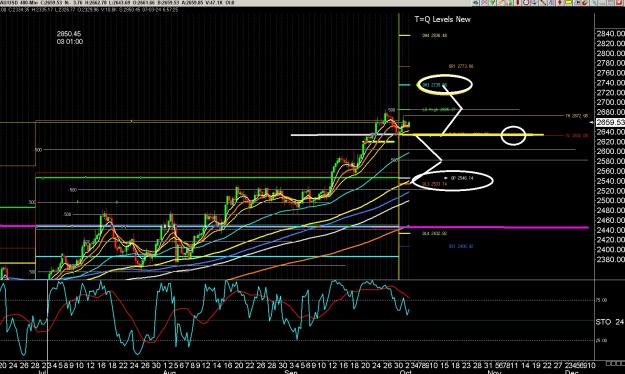Click the Oct month label on time axis
This screenshot has width=625, height=374.
tap(406, 372)
